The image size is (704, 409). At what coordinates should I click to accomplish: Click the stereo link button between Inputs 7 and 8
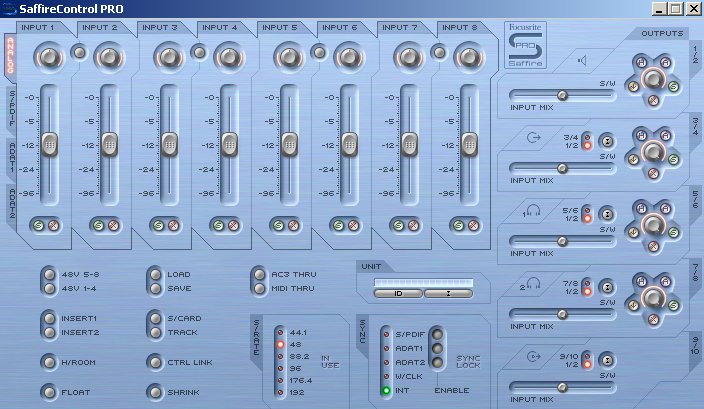pos(439,53)
